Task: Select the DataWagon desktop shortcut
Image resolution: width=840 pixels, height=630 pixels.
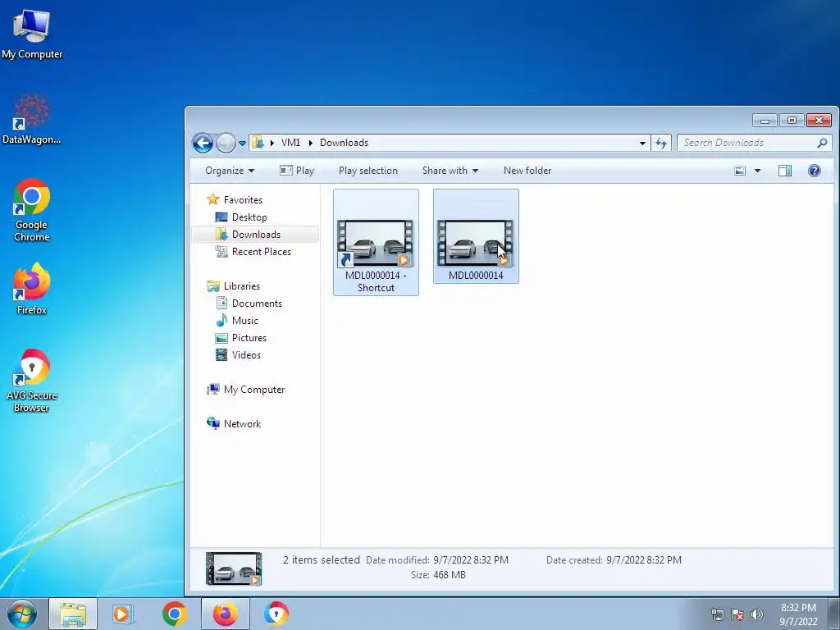Action: tap(32, 119)
